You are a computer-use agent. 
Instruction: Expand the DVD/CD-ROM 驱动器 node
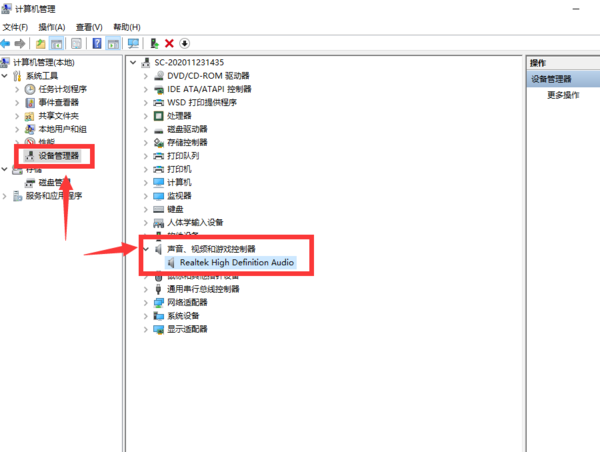click(145, 76)
